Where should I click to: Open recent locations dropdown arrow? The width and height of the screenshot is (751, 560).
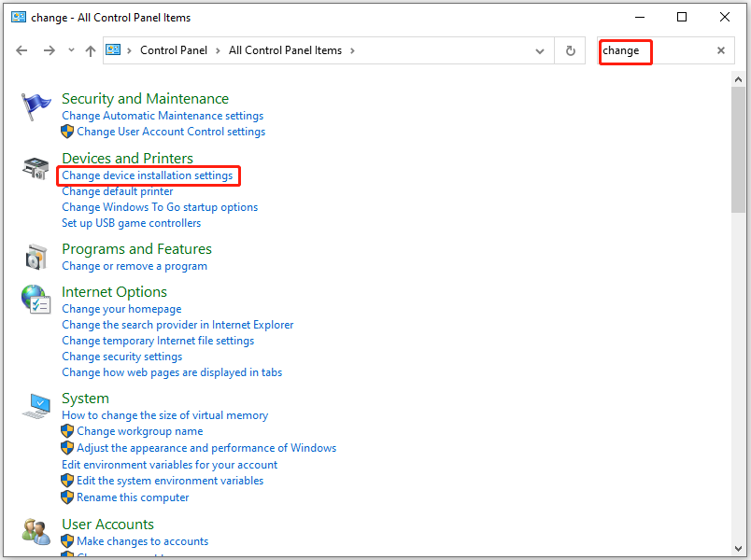(71, 49)
